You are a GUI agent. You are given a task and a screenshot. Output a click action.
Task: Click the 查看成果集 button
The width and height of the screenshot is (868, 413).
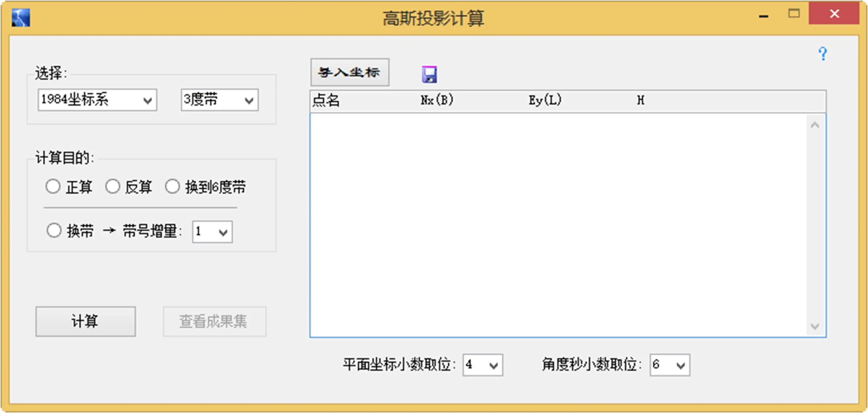tap(215, 321)
